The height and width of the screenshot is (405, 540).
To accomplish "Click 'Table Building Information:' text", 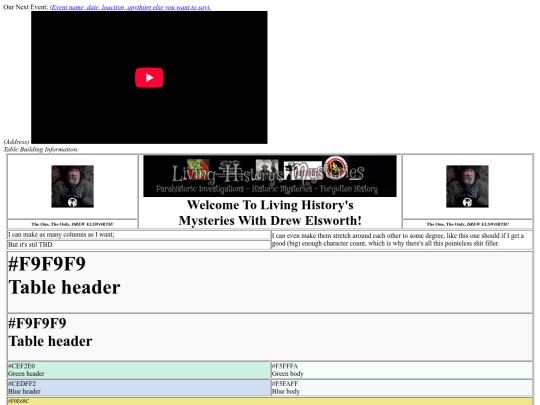I will (x=41, y=149).
